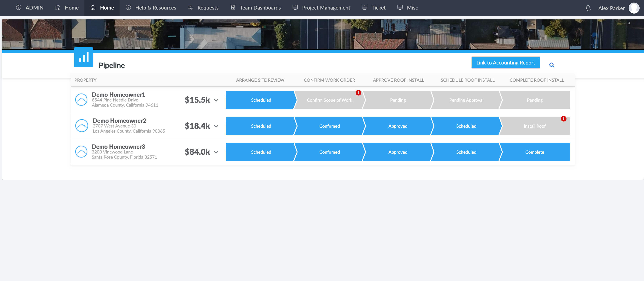Click the notification bell icon
644x281 pixels.
tap(588, 8)
